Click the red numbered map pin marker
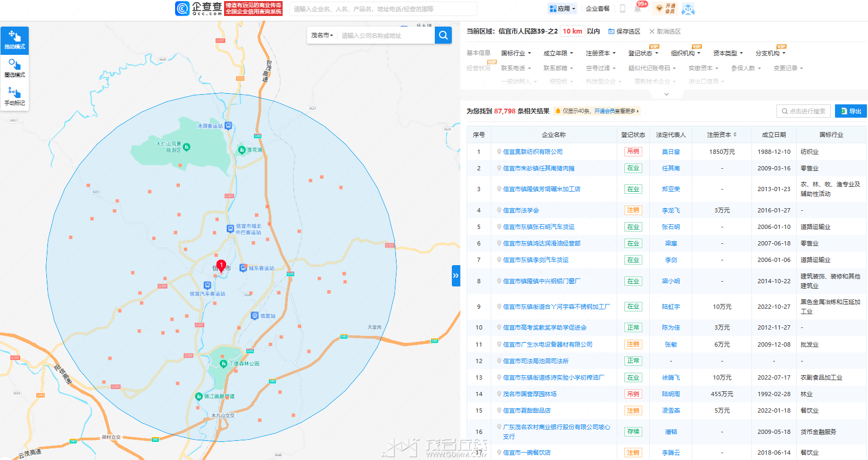This screenshot has height=460, width=868. (221, 265)
